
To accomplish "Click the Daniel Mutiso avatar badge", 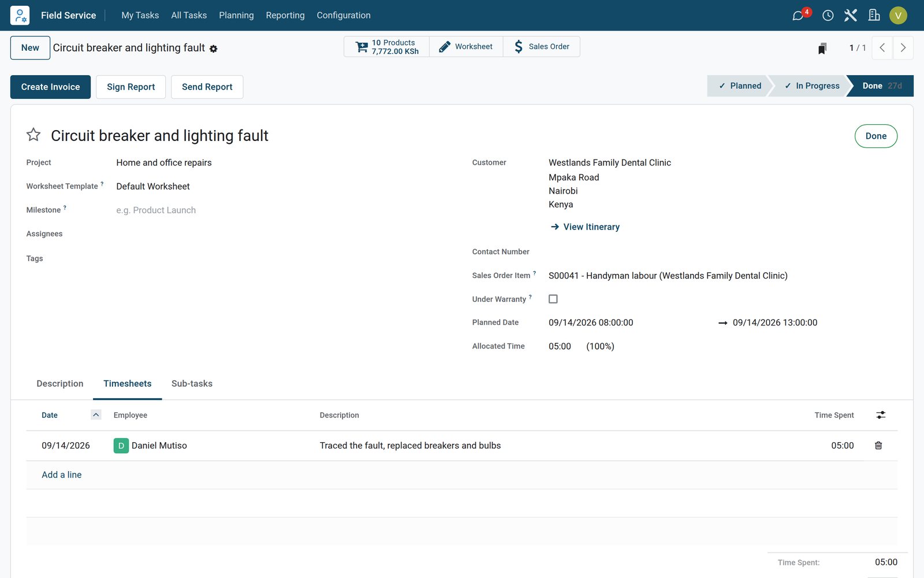I will point(121,446).
